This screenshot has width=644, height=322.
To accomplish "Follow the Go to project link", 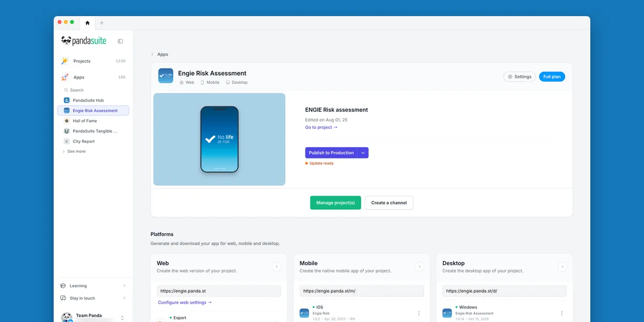I will tap(321, 127).
